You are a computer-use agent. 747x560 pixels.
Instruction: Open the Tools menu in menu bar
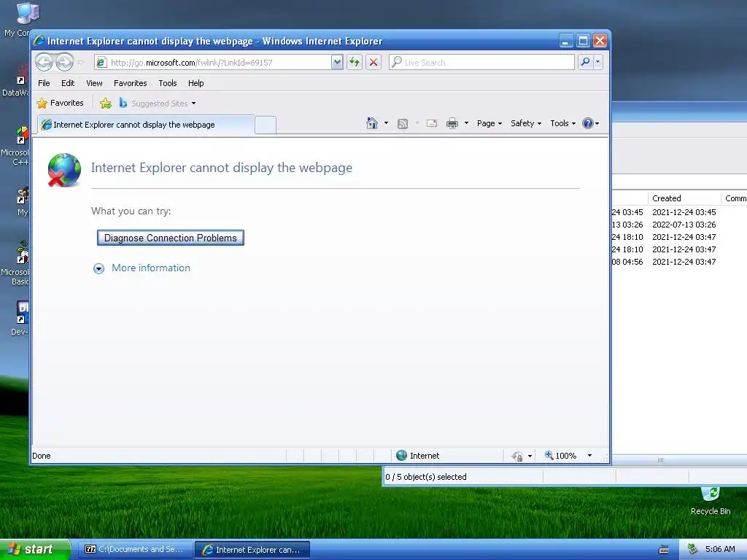(168, 83)
